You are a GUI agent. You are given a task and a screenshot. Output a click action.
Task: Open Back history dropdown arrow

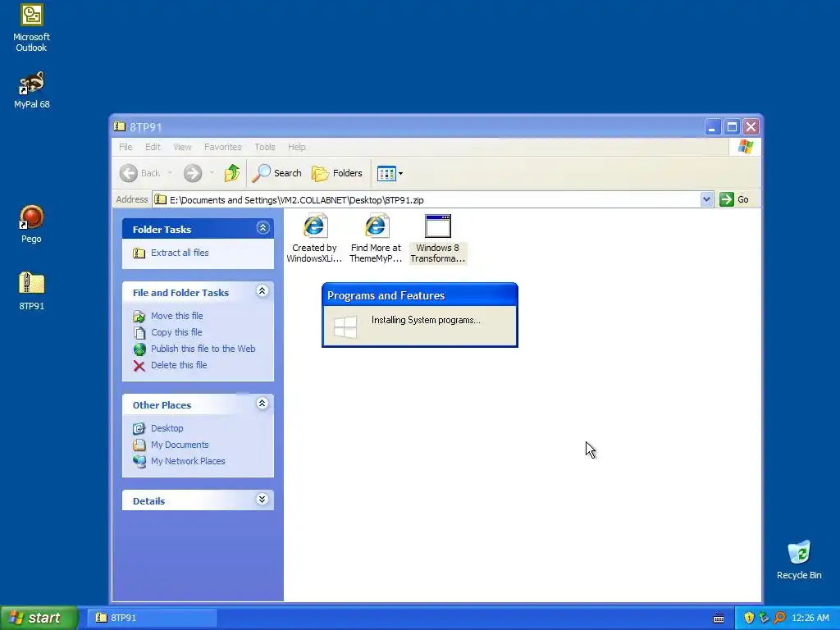point(170,173)
